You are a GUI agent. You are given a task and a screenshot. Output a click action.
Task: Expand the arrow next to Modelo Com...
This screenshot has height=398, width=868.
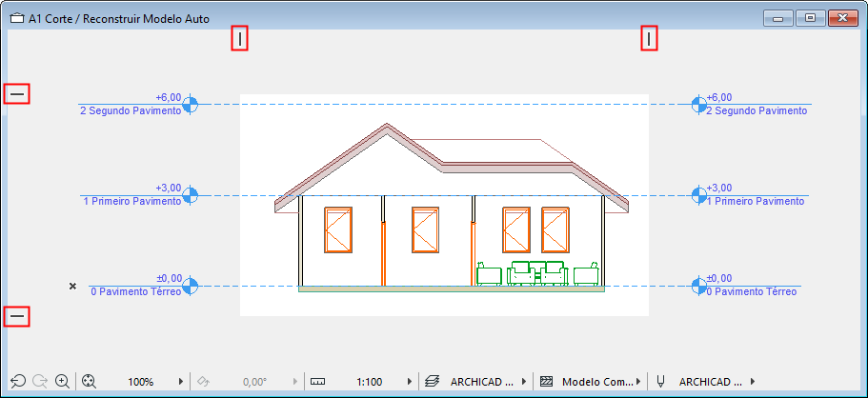pyautogui.click(x=638, y=382)
